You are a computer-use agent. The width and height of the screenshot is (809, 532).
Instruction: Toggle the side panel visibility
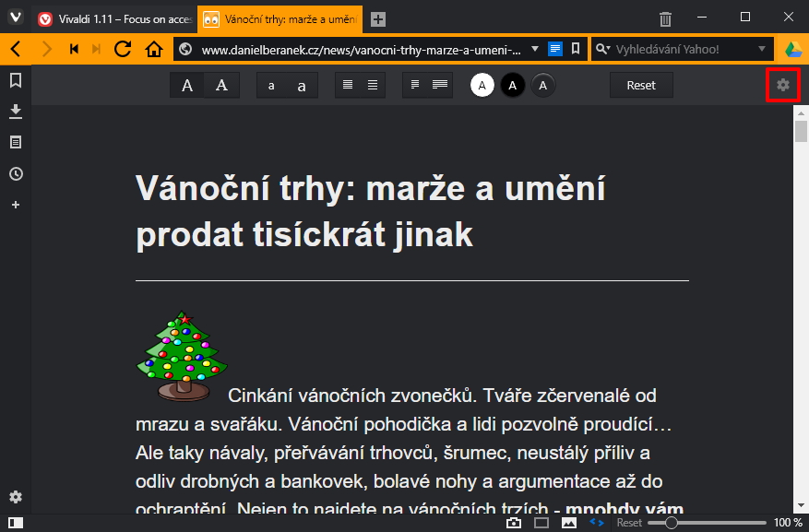16,523
